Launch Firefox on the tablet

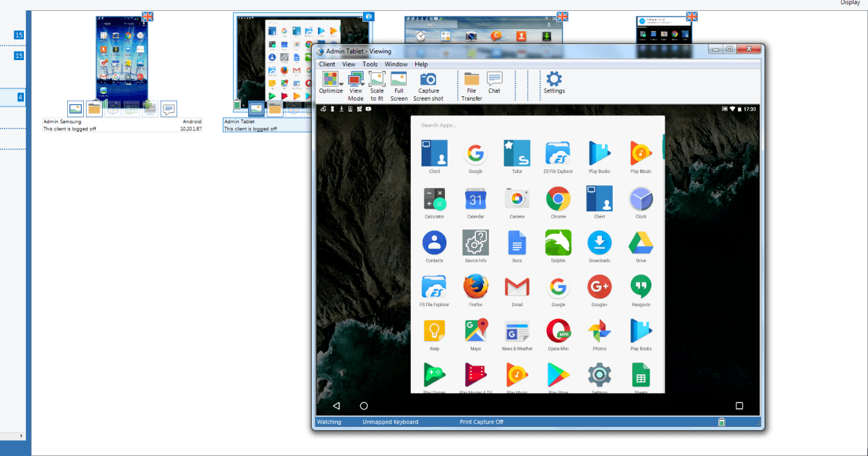point(475,287)
